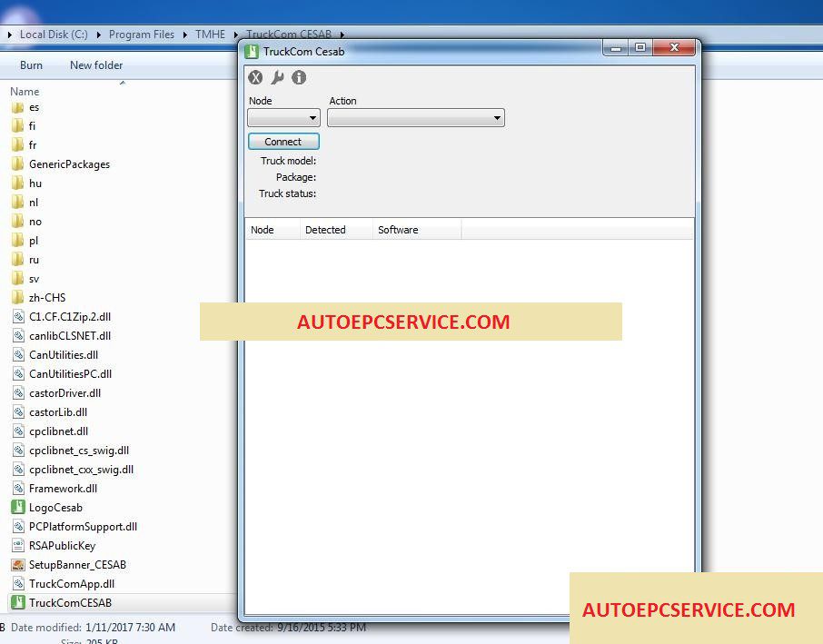823x644 pixels.
Task: Click the disconnect X icon in TruckCom toolbar
Action: pyautogui.click(x=255, y=78)
